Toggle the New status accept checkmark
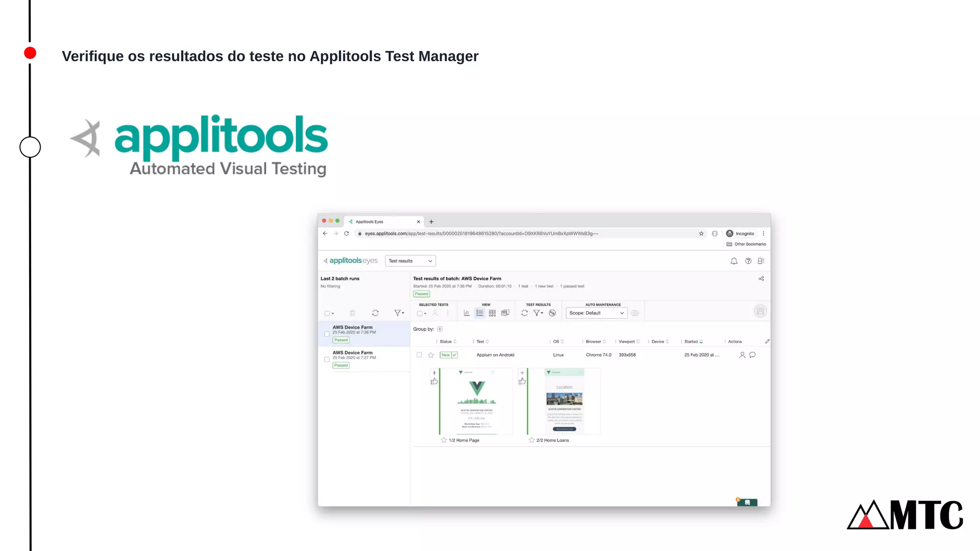 pyautogui.click(x=455, y=355)
